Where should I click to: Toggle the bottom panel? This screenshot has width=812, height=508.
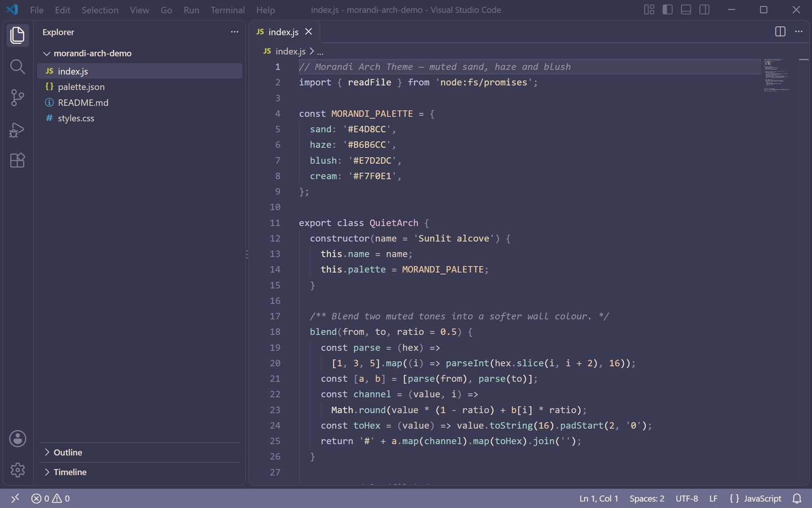(686, 10)
